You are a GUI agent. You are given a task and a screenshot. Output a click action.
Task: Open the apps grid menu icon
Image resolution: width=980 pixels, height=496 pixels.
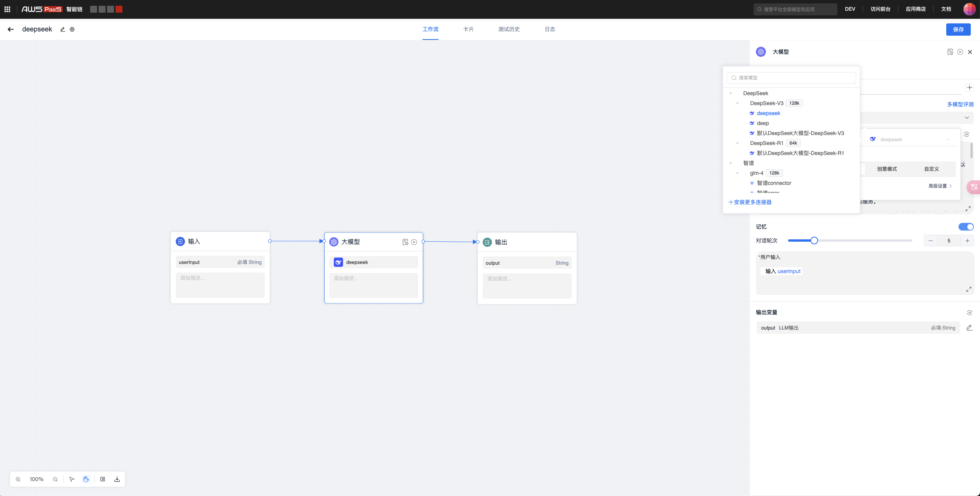click(x=7, y=9)
